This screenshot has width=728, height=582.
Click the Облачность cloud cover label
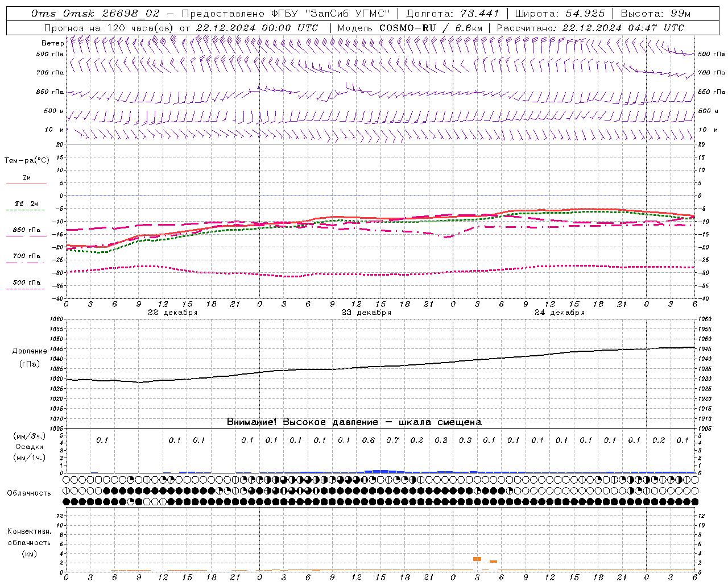tap(29, 493)
